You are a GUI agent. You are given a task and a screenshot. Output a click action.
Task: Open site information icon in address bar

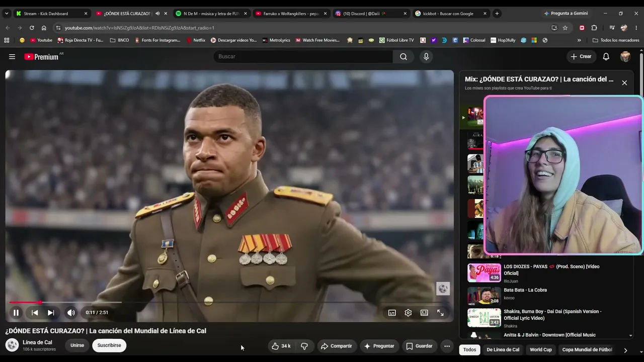coord(58,28)
